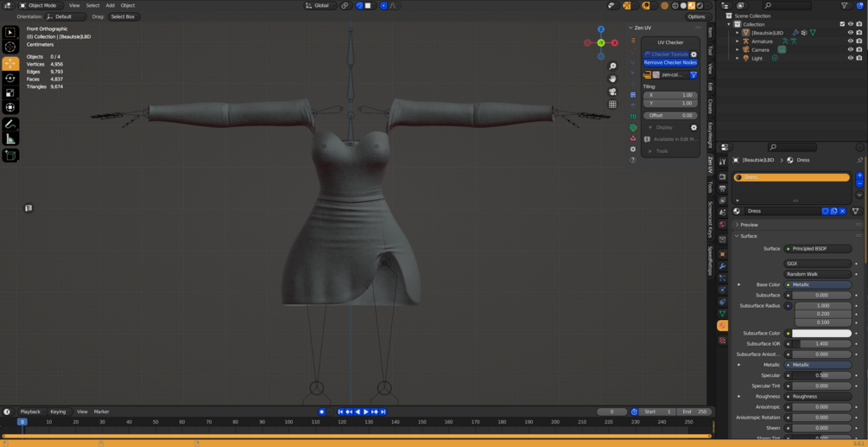Viewport: 868px width, 447px height.
Task: Open Object Mode dropdown
Action: [41, 5]
